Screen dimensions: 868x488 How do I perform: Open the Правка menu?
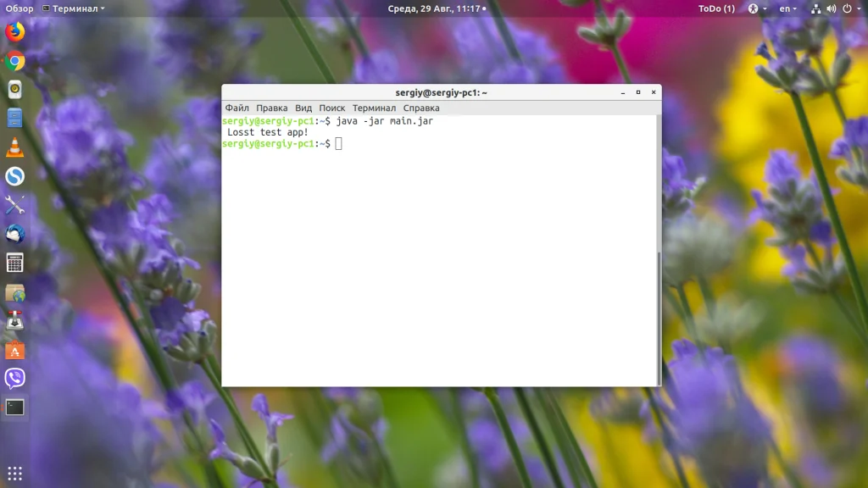pos(272,108)
